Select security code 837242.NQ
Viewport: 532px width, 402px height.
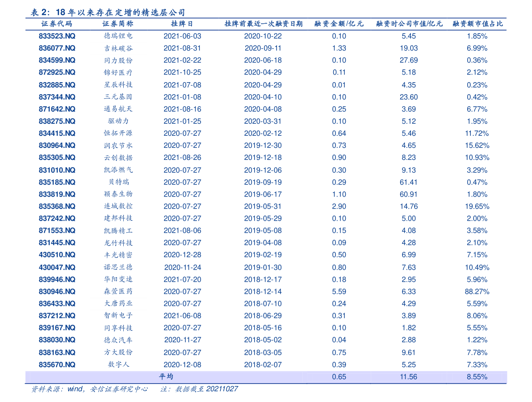pyautogui.click(x=57, y=218)
